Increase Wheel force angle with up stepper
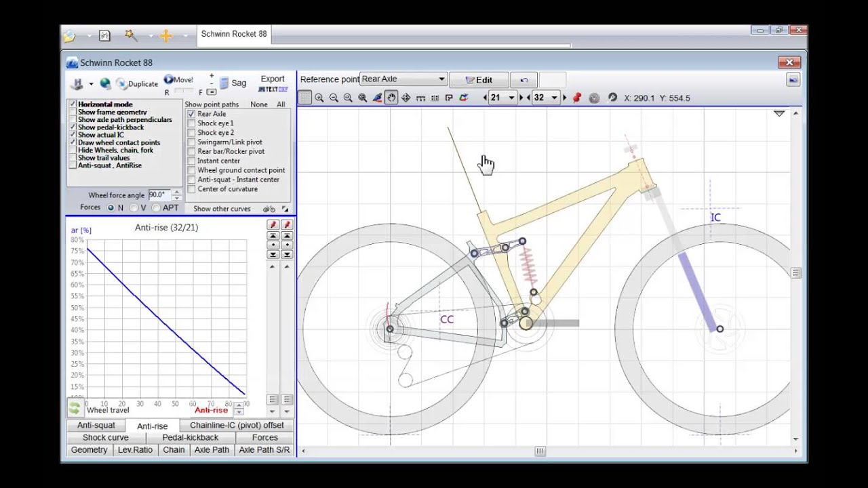 (176, 192)
